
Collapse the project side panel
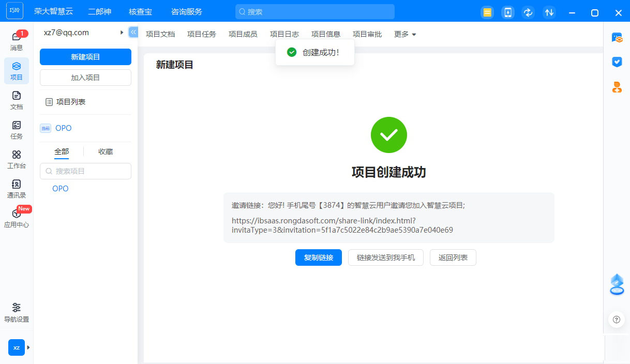[x=133, y=32]
